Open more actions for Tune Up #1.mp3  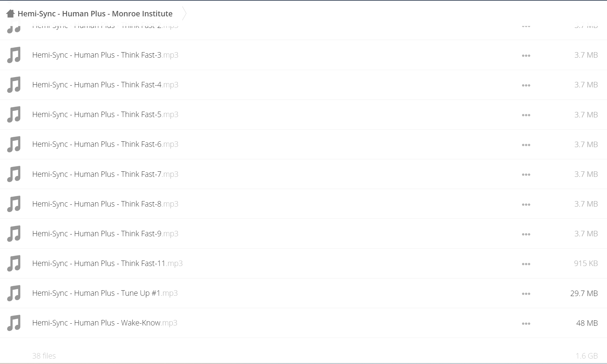pos(526,294)
